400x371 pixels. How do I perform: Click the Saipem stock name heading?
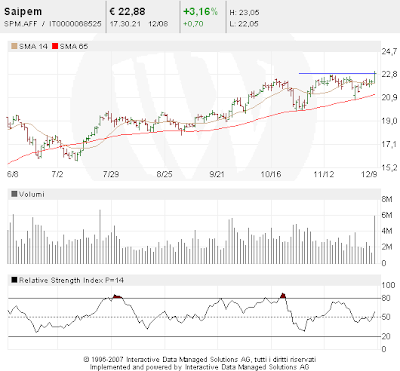click(23, 12)
